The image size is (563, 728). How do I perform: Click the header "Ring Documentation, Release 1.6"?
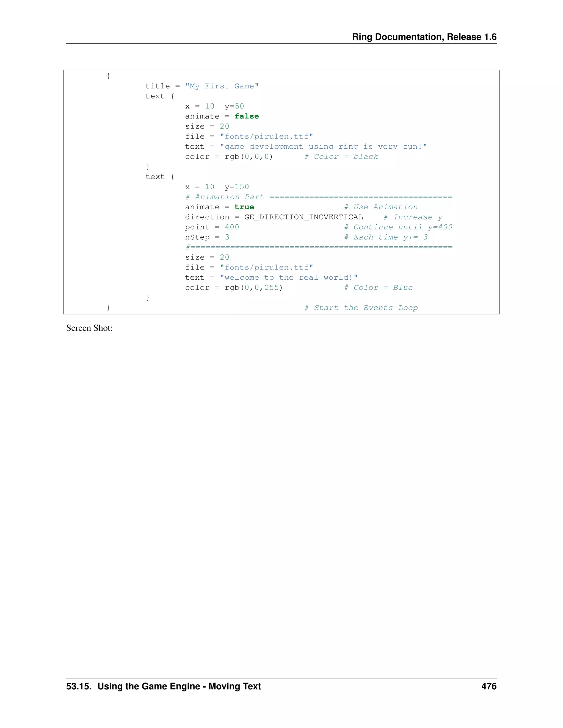[x=424, y=37]
